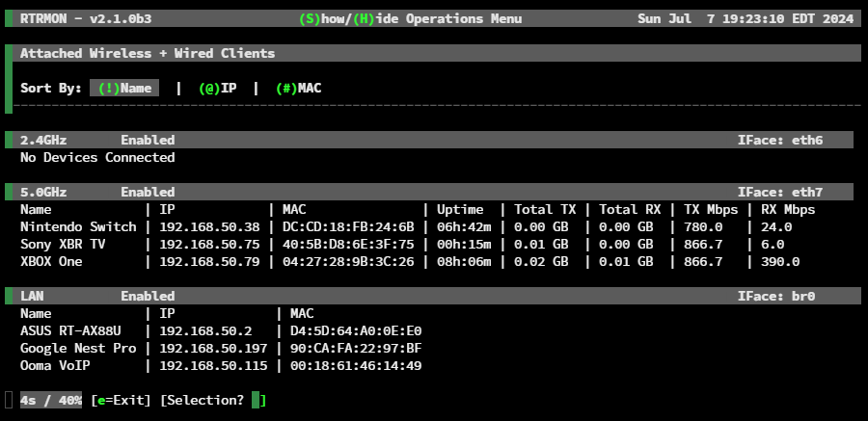Click the Nintendo Switch client row name
The image size is (868, 421).
(78, 226)
